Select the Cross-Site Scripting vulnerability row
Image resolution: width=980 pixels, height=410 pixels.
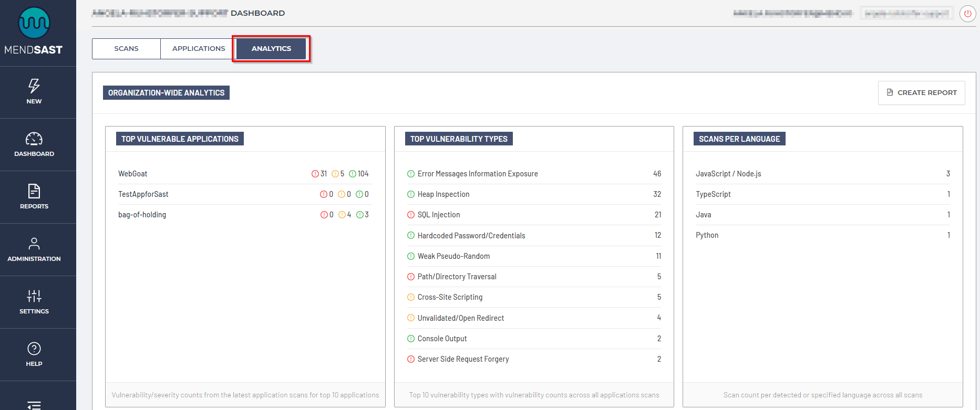450,297
